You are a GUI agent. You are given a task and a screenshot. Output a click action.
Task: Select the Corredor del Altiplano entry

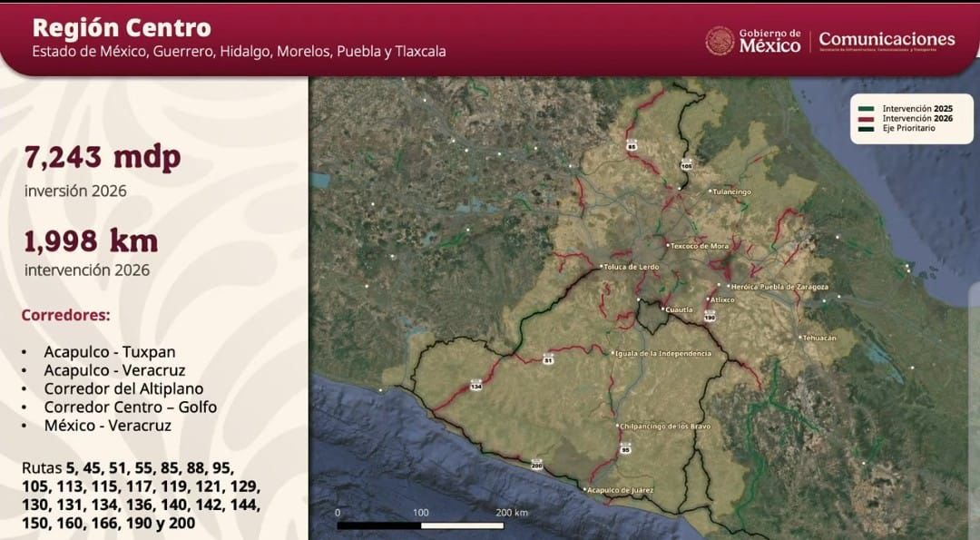point(123,388)
